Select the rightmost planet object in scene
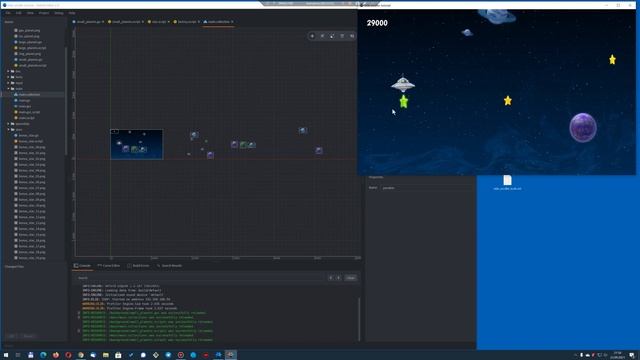Image resolution: width=640 pixels, height=360 pixels. (x=319, y=151)
